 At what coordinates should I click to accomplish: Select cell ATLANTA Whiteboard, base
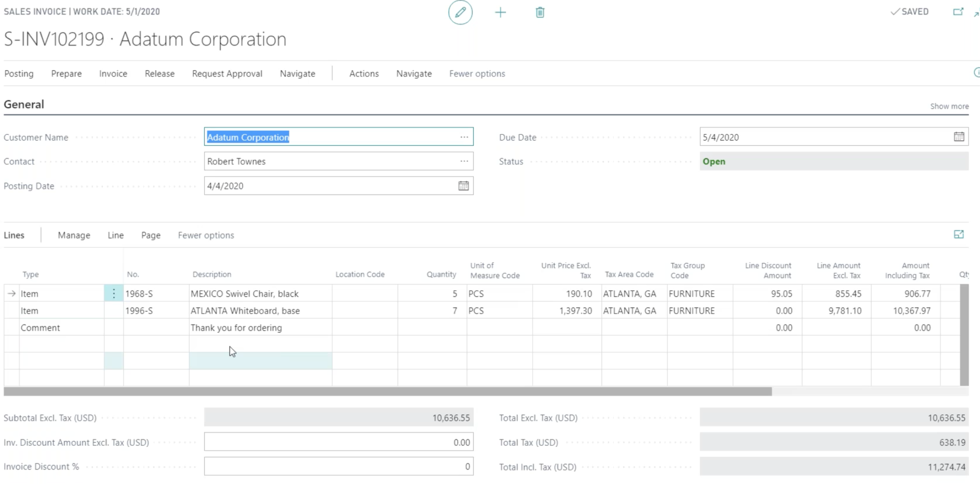[261, 310]
